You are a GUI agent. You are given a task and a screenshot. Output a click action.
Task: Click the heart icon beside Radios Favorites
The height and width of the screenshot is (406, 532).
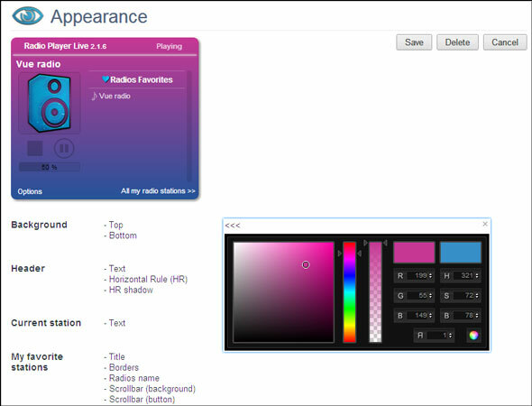coord(105,79)
